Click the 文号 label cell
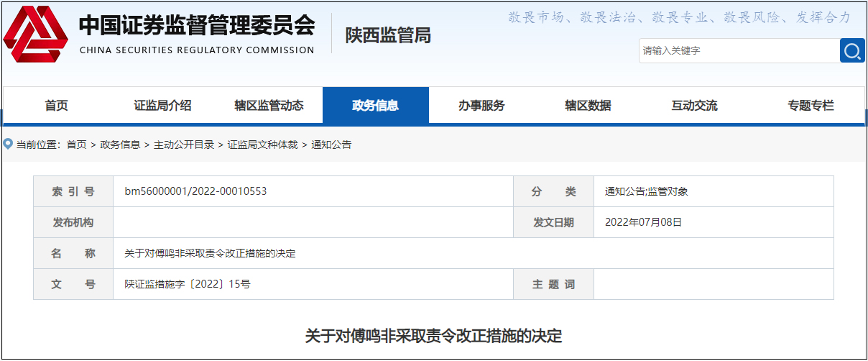 [x=73, y=284]
